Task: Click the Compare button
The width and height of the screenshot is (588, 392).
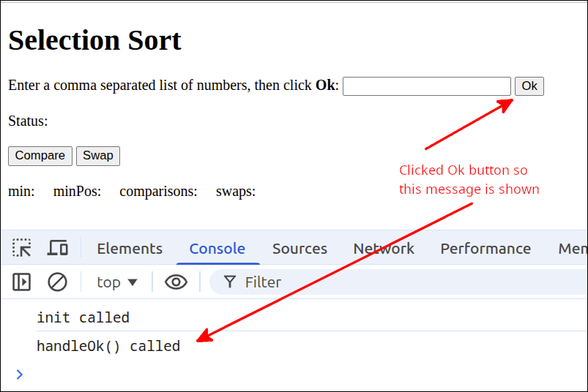Action: click(x=40, y=156)
